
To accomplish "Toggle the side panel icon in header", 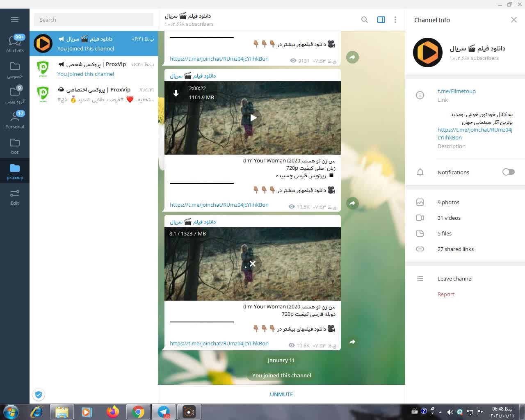I will pos(381,20).
